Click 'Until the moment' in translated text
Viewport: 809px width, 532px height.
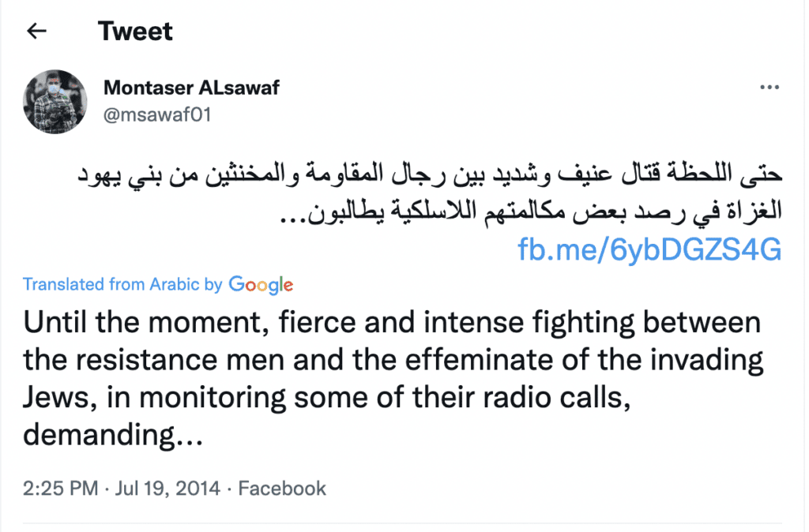tap(146, 323)
